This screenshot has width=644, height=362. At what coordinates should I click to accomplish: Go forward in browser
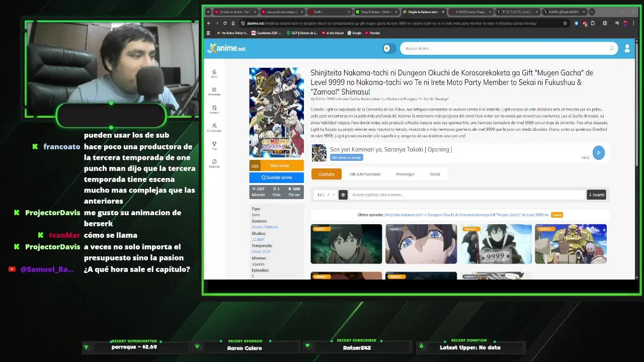[x=217, y=23]
